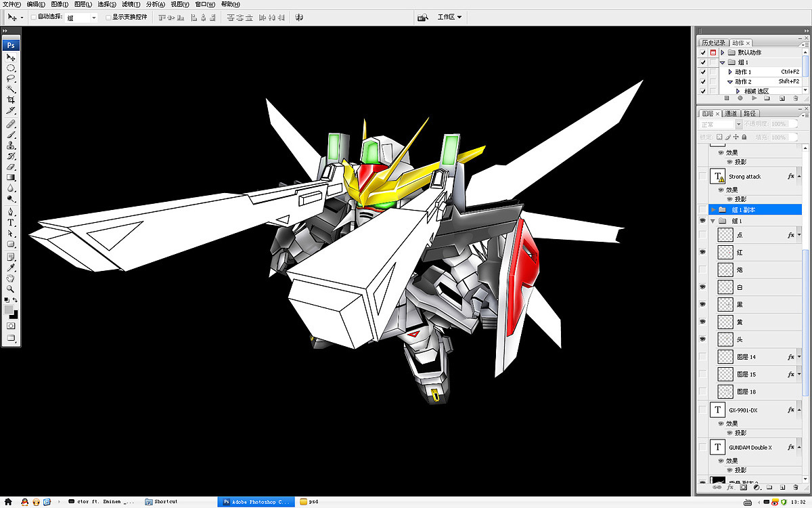Click Adobe Photoshop taskbar button

pyautogui.click(x=256, y=502)
